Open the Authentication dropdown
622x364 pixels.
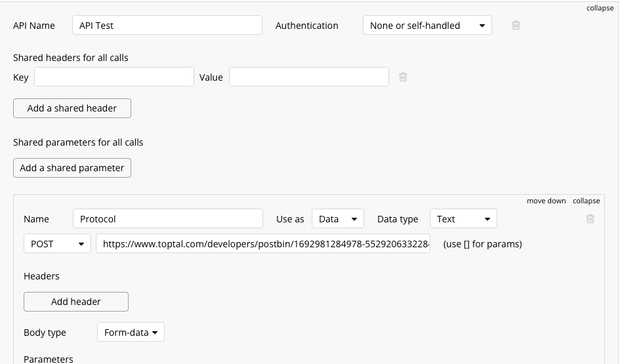pos(427,26)
